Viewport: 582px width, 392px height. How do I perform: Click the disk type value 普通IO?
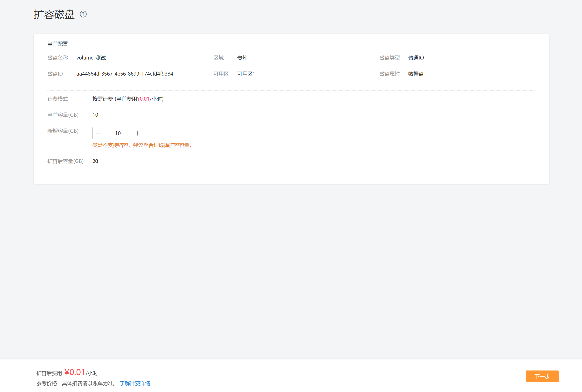point(416,58)
